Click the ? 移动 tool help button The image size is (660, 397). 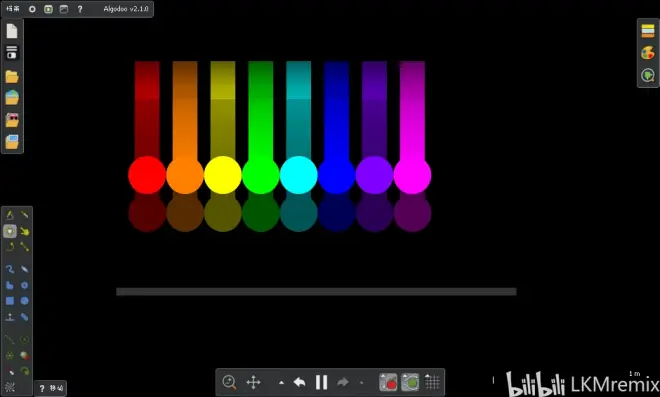coord(51,388)
